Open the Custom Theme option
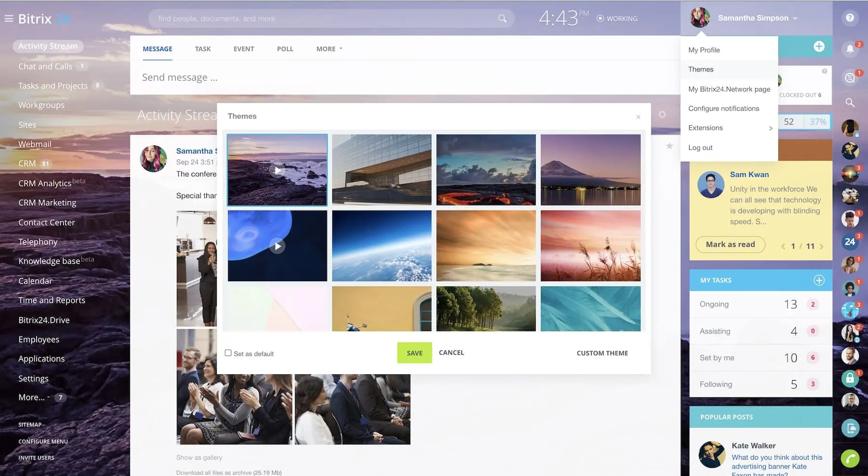 602,353
